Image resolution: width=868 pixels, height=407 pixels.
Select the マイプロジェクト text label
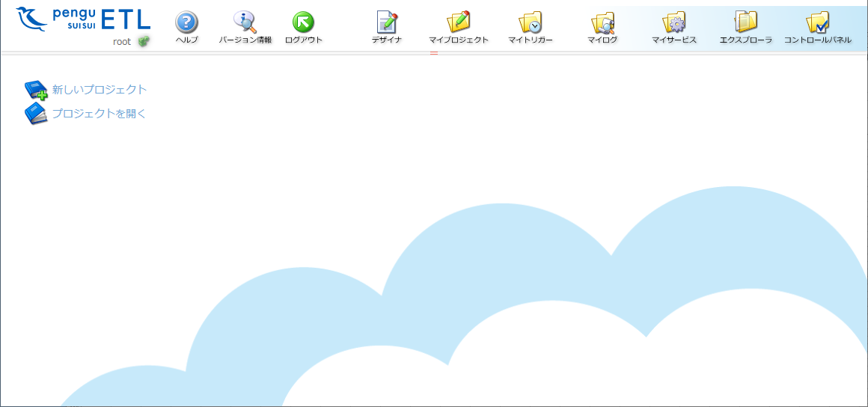tap(458, 40)
